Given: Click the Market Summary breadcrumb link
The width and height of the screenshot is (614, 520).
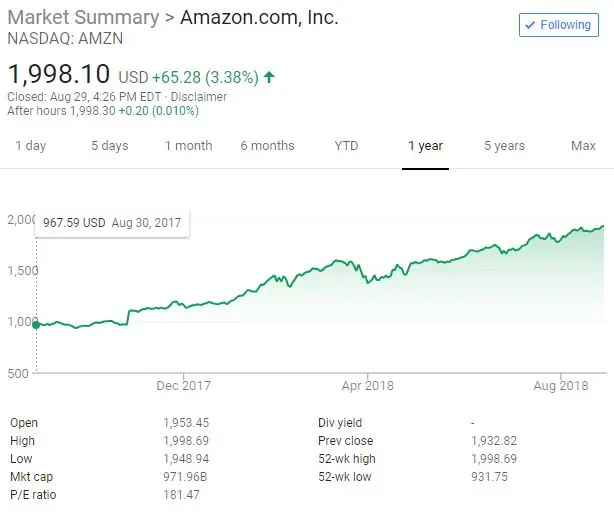Looking at the screenshot, I should 83,18.
